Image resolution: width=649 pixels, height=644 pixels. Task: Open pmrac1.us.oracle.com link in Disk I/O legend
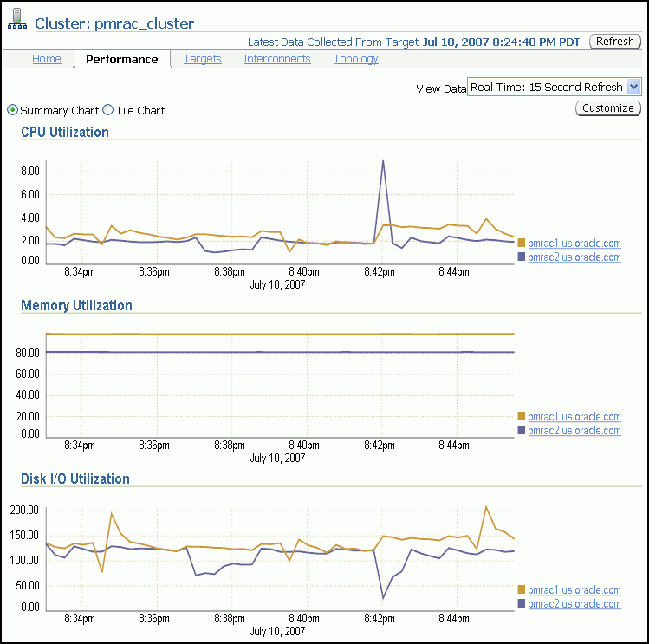coord(574,589)
